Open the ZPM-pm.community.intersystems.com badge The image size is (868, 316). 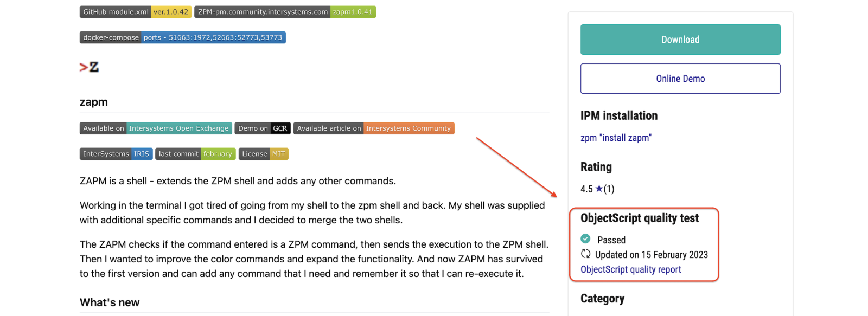coord(285,12)
